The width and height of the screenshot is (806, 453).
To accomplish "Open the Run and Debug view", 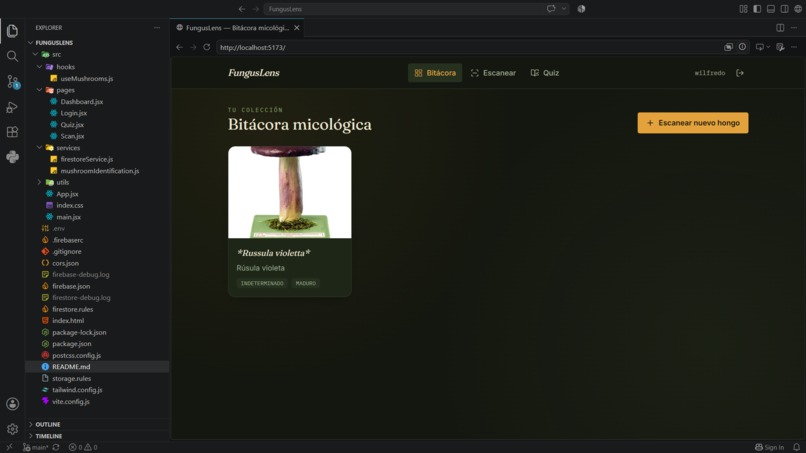I will tap(12, 107).
